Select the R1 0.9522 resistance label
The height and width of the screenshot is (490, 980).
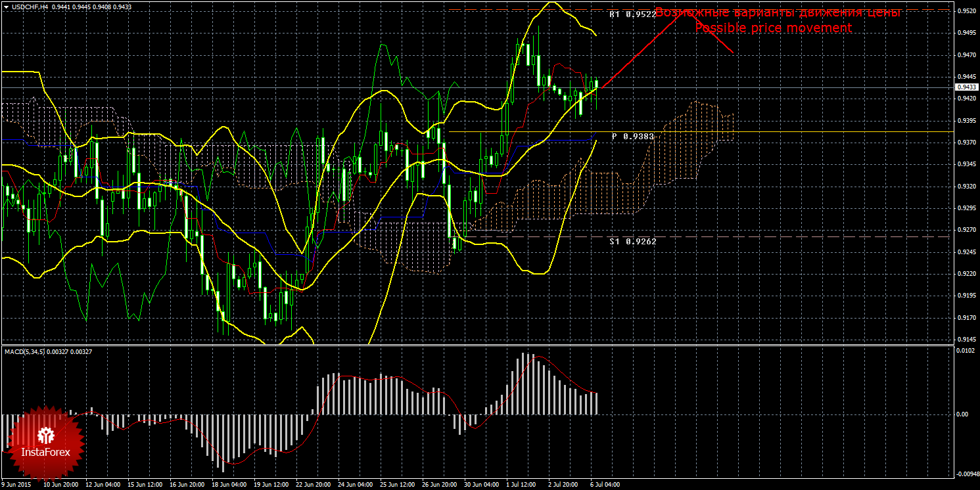(x=632, y=14)
